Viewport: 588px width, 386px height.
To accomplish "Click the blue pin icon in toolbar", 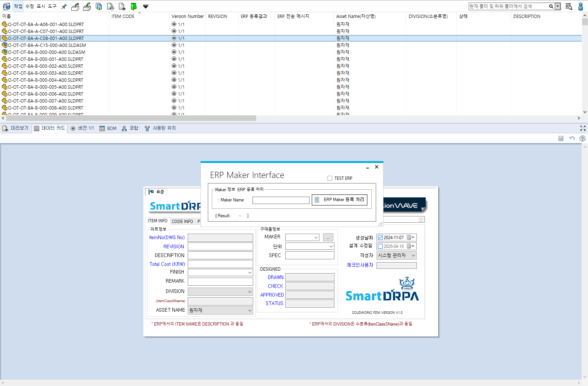I will point(64,7).
